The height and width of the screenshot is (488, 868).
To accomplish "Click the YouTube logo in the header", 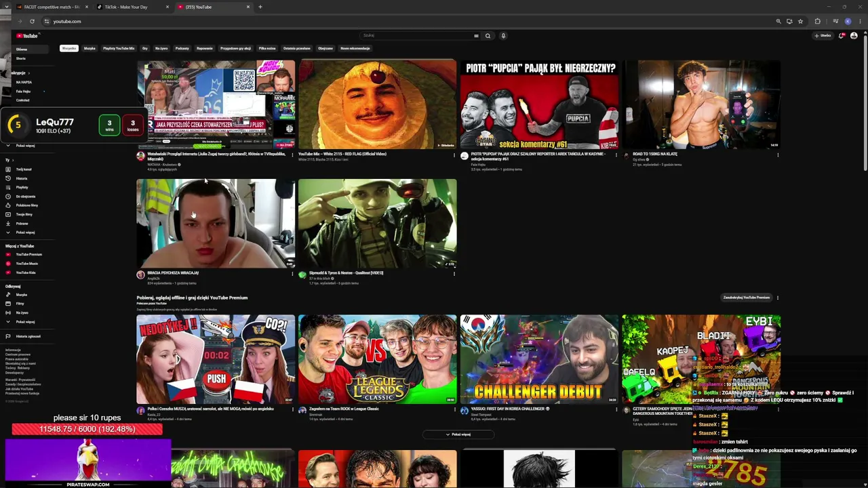I will [27, 36].
